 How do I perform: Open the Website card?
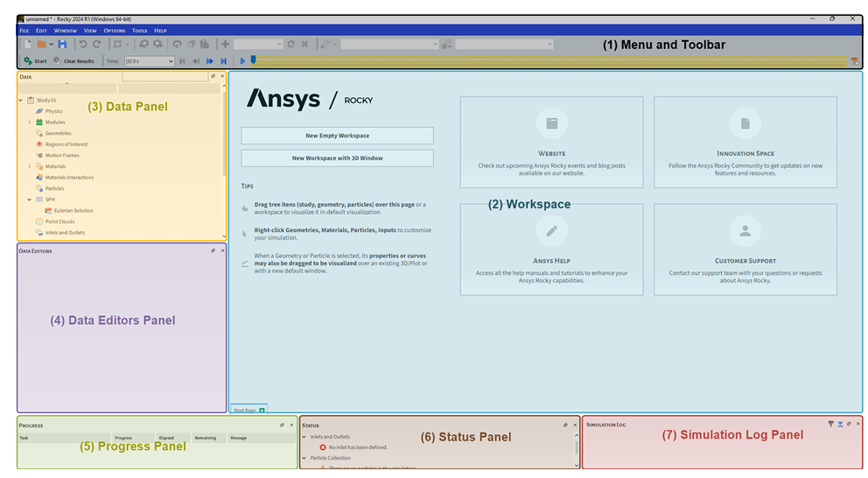click(x=551, y=143)
